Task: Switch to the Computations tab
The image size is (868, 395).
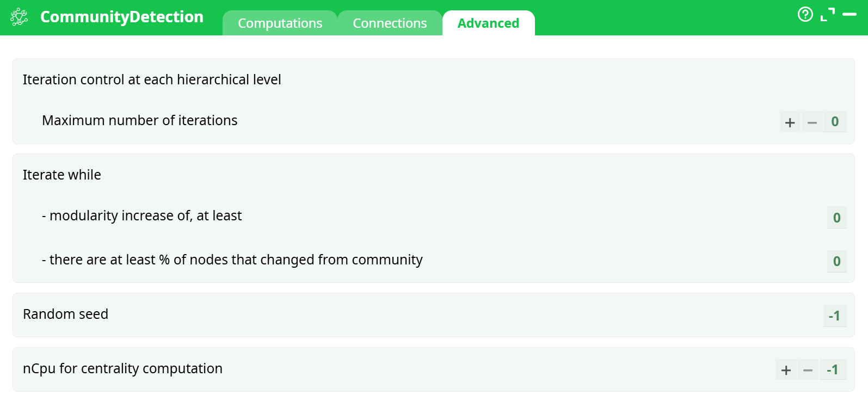Action: coord(280,23)
